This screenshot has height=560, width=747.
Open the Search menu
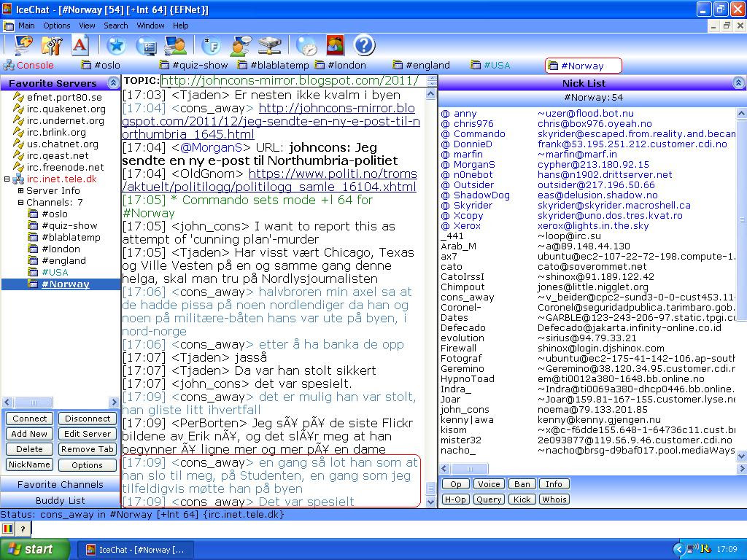coord(116,26)
